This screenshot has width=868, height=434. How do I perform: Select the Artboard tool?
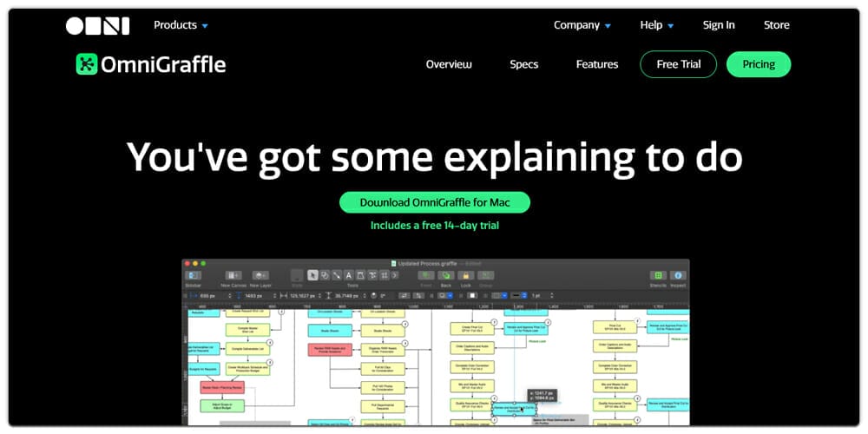[385, 275]
